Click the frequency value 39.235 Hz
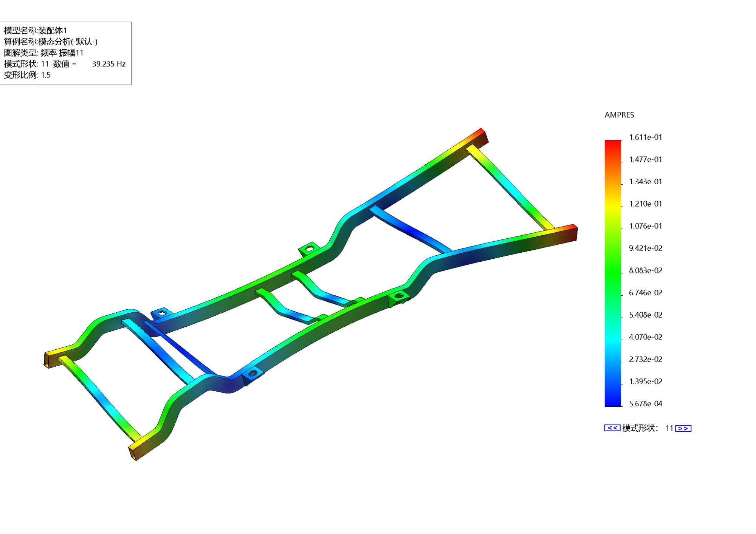Image resolution: width=756 pixels, height=534 pixels. [109, 64]
